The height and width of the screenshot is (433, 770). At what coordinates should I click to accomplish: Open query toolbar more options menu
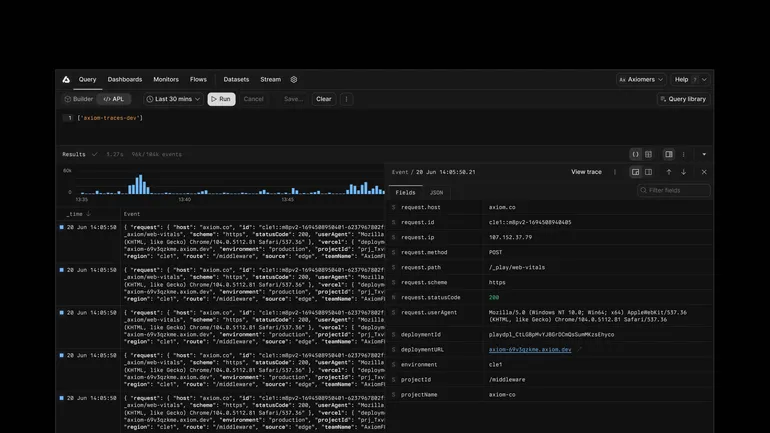[347, 99]
